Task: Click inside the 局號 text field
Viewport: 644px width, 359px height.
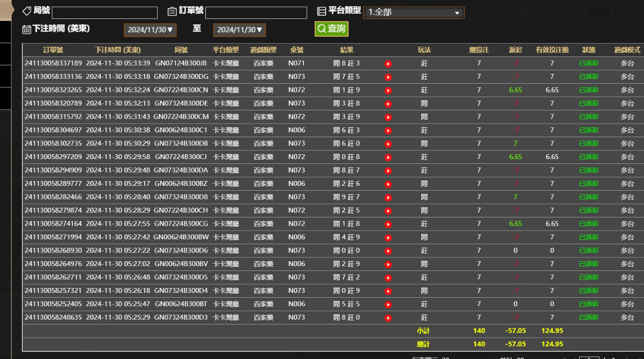Action: tap(104, 12)
